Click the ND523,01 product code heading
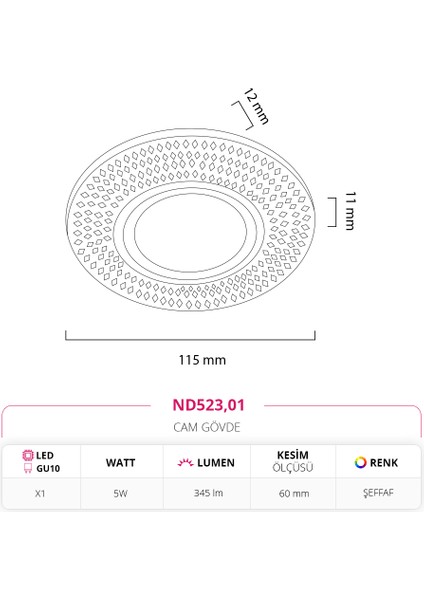 tap(209, 405)
